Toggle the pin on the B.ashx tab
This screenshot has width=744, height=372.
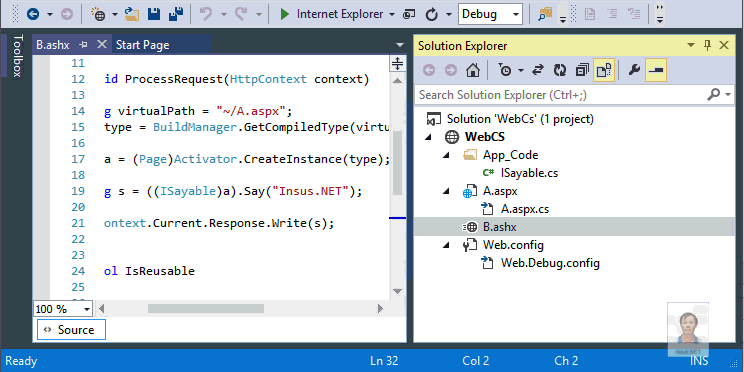[x=84, y=45]
